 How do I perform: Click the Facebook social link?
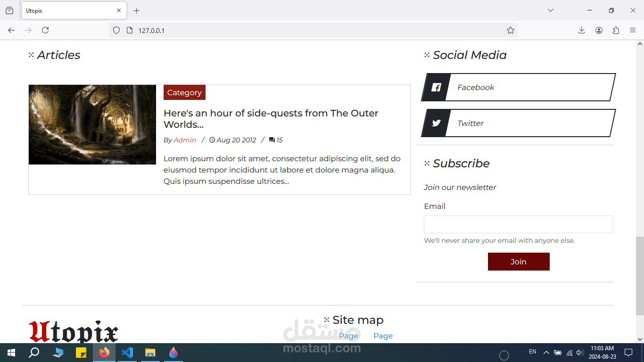pos(519,87)
